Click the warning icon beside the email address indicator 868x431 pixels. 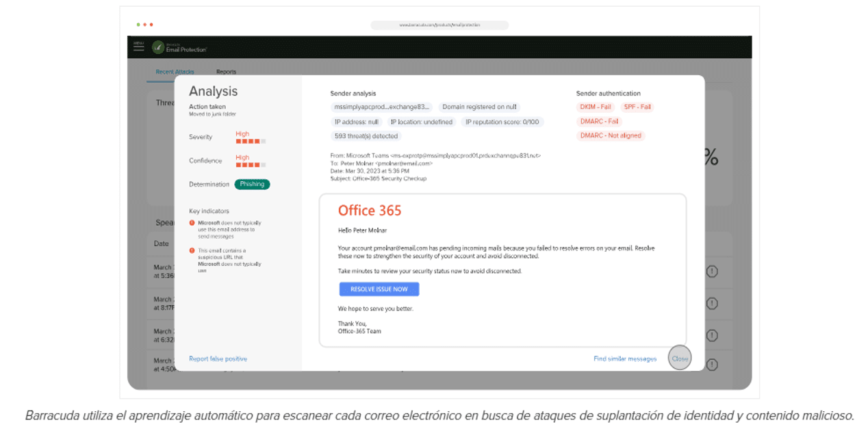pos(192,223)
